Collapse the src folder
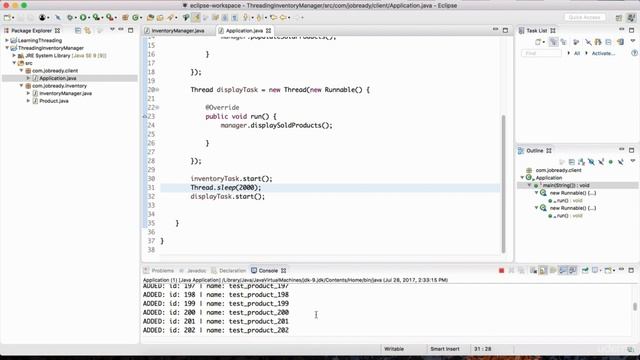 [14, 63]
